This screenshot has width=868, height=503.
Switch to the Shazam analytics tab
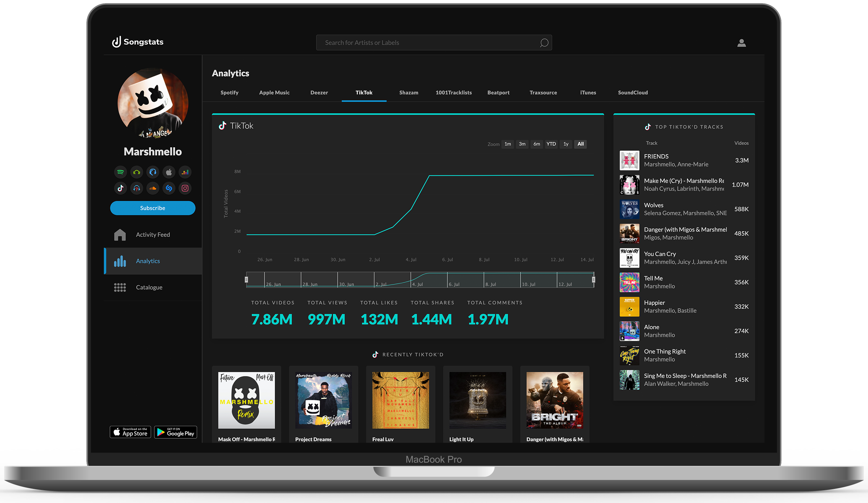point(409,92)
